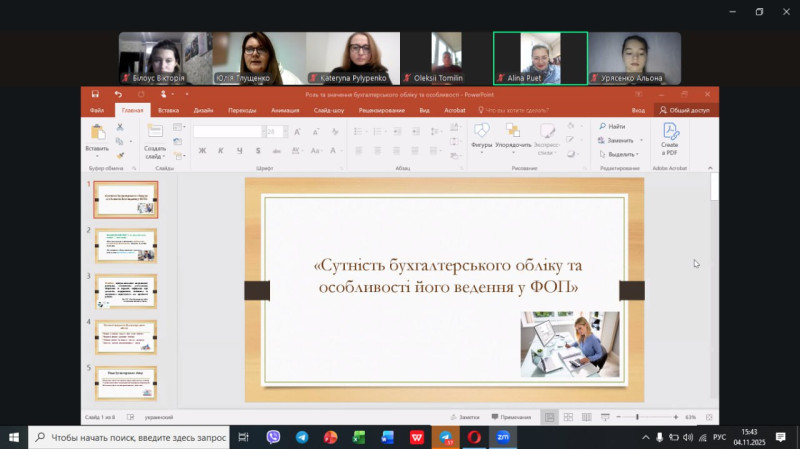Viewport: 800px width, 449px height.
Task: Switch to slide sorter view icon
Action: point(567,416)
